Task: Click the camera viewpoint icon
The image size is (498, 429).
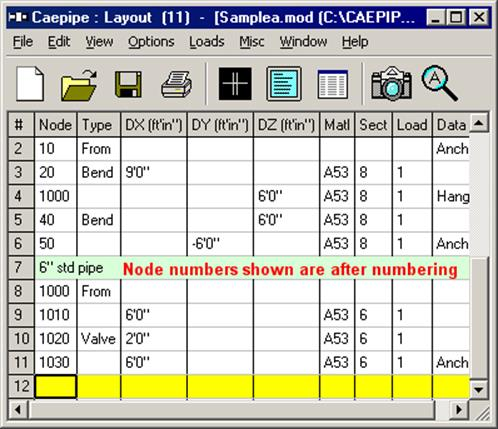Action: (392, 83)
